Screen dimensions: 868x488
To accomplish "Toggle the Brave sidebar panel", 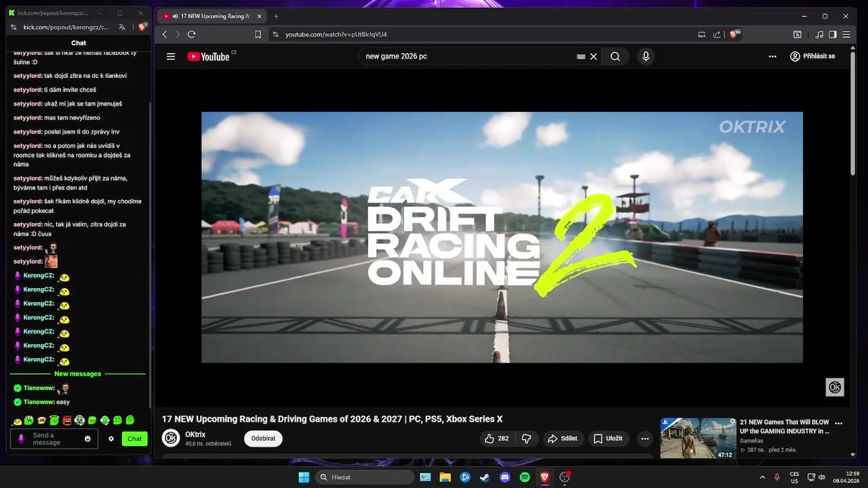I will [x=833, y=35].
